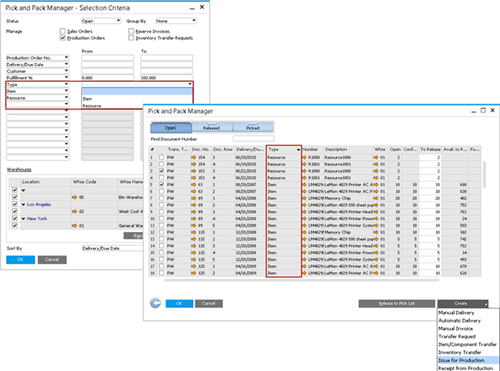The width and height of the screenshot is (500, 371).
Task: Enable the Sales Orders checkbox
Action: pos(63,31)
